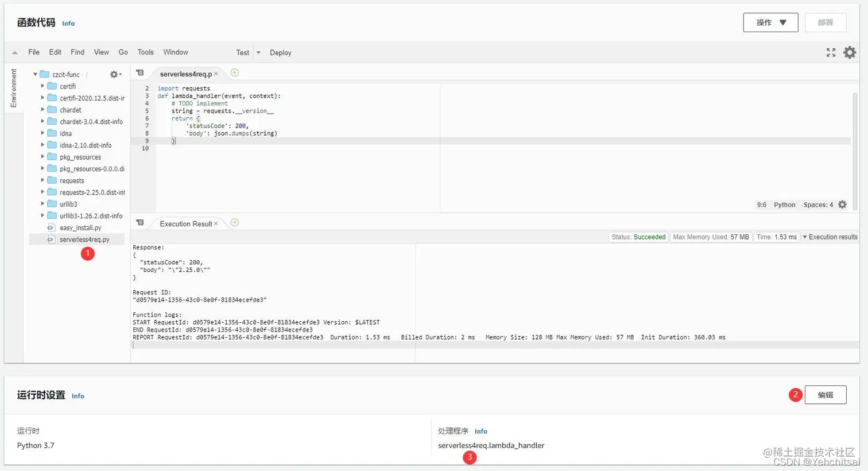Click the serverless4req.lambda_handler handler value
Viewport: 868px width, 471px height.
491,446
